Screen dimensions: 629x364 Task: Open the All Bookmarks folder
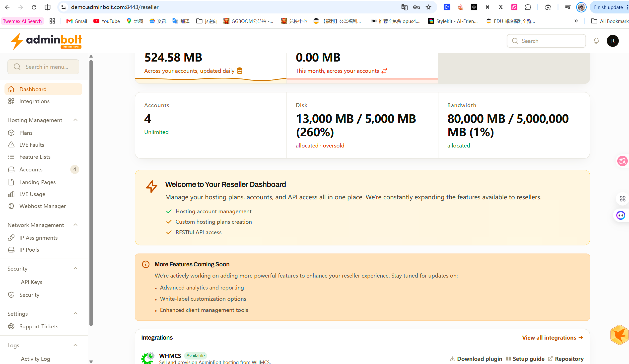(x=610, y=21)
